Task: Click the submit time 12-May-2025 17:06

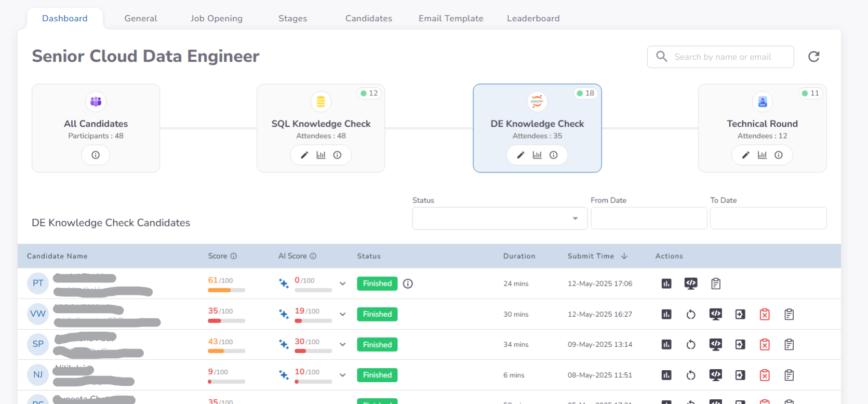Action: point(600,284)
